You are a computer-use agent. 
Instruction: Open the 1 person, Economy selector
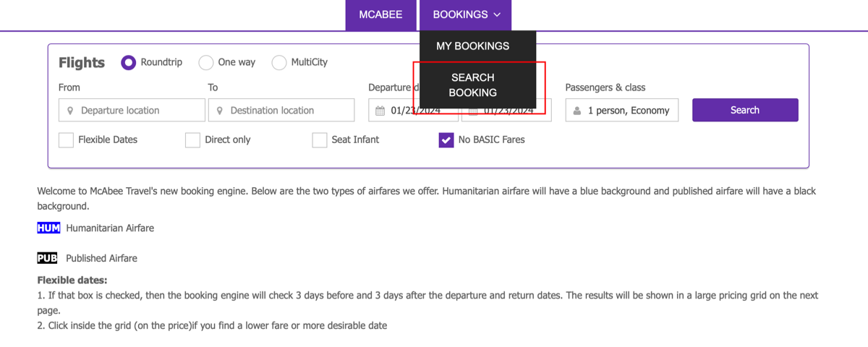(x=622, y=111)
